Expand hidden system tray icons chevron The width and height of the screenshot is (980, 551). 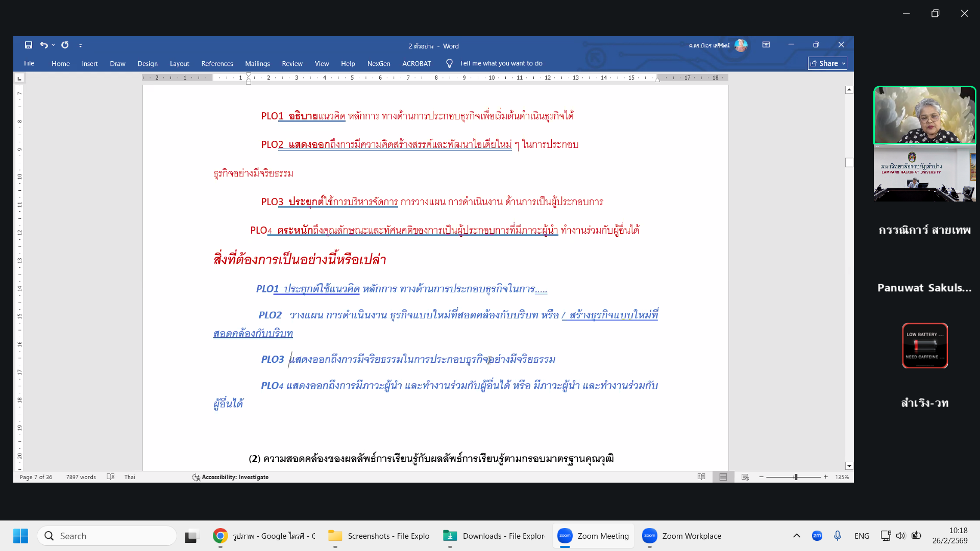(x=796, y=536)
